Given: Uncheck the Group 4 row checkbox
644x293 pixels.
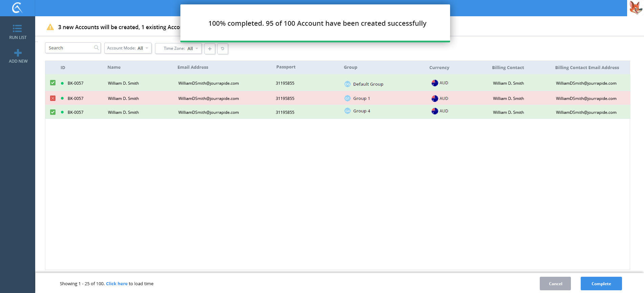Looking at the screenshot, I should coord(53,112).
